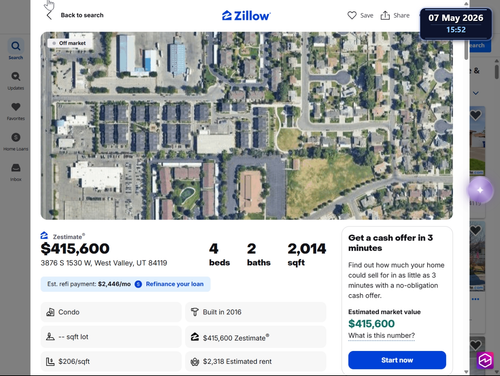
Task: Click the aerial property map image
Action: coord(247,126)
